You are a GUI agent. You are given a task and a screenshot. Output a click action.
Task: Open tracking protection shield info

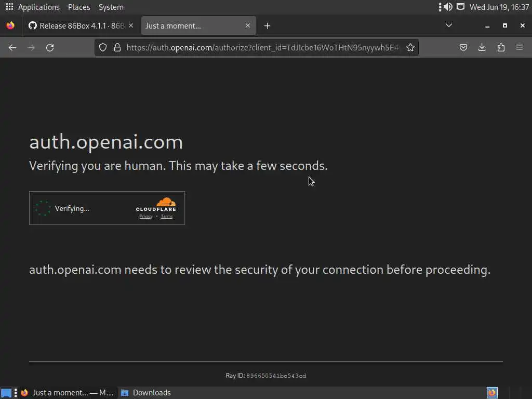(x=103, y=47)
